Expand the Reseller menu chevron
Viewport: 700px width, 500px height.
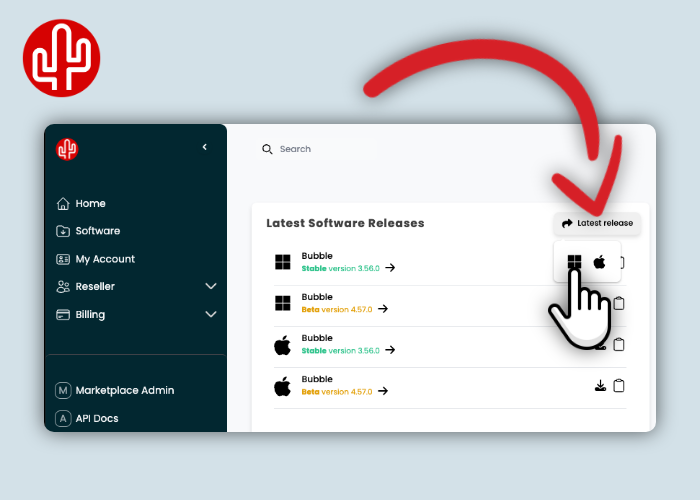[211, 286]
